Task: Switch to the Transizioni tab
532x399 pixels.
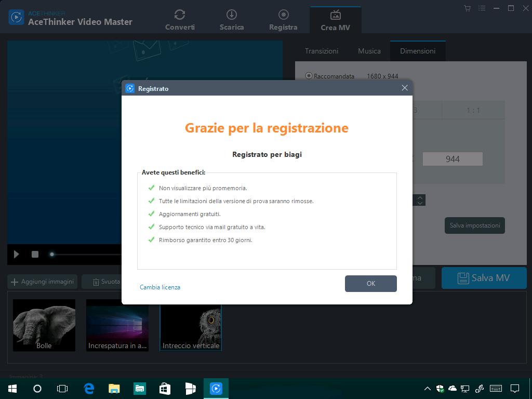Action: click(322, 51)
